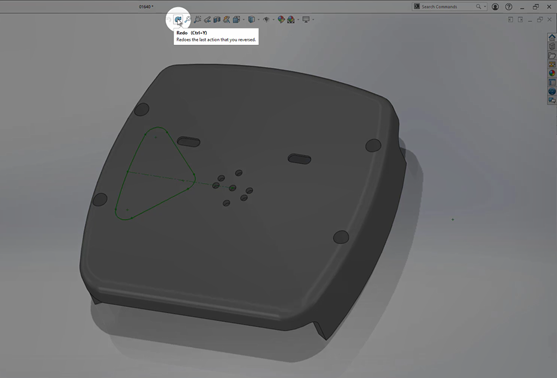Screen dimensions: 557x378
Task: Click the Zoom to Fit magnifier icon
Action: (x=187, y=20)
